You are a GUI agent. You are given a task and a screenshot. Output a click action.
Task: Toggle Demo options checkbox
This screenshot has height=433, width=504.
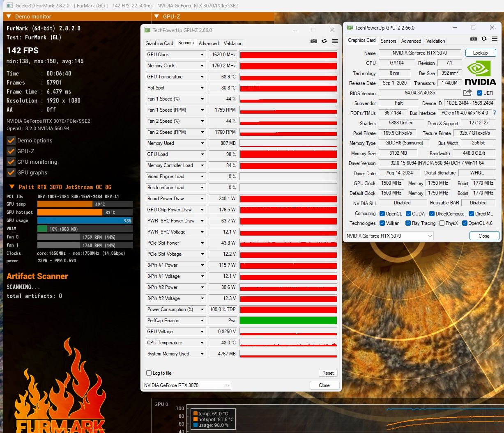(x=11, y=140)
